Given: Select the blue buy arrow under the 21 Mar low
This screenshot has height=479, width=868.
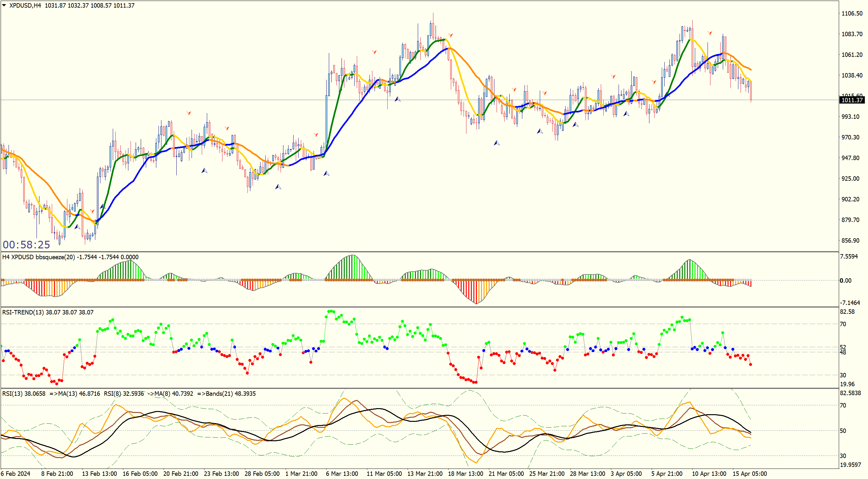Looking at the screenshot, I should (496, 143).
